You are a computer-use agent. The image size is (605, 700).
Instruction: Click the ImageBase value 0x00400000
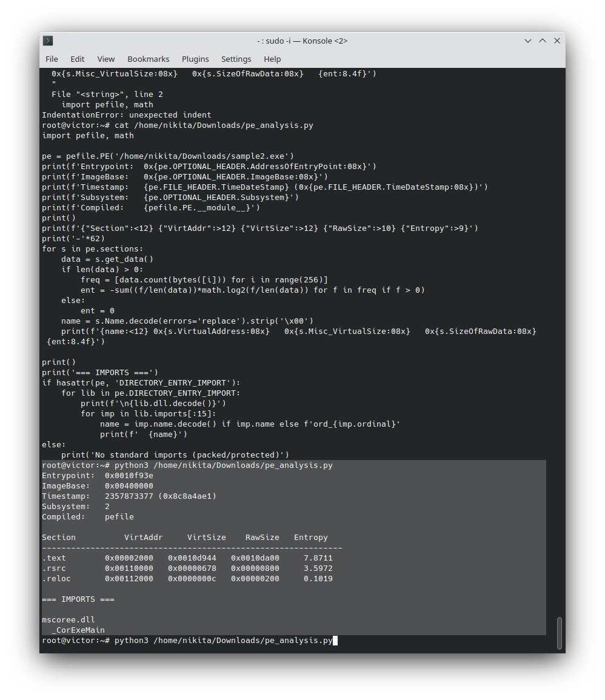[x=129, y=485]
